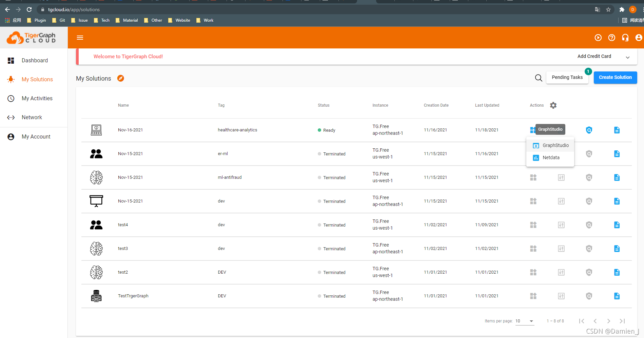Open the items per page dropdown
The height and width of the screenshot is (338, 644).
(525, 321)
